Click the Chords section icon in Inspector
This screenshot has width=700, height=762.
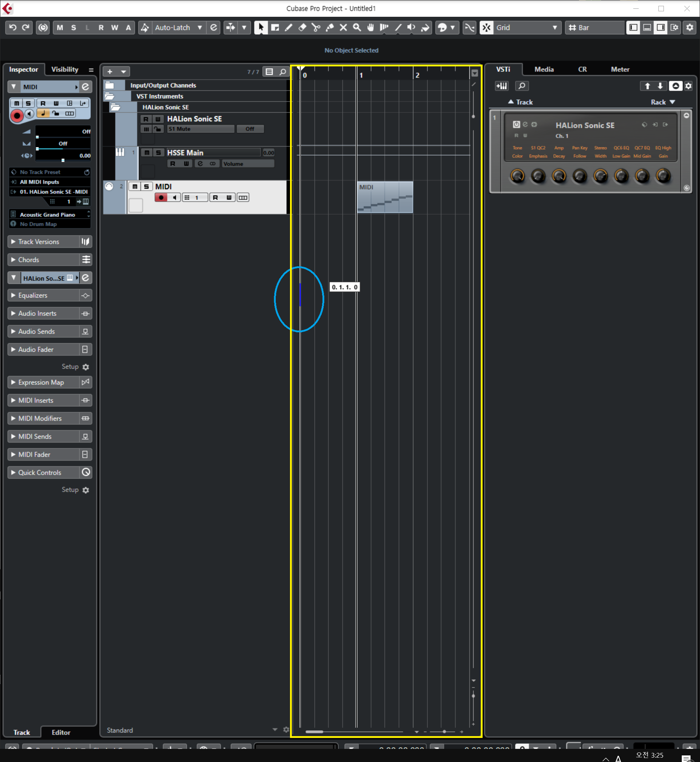click(86, 260)
